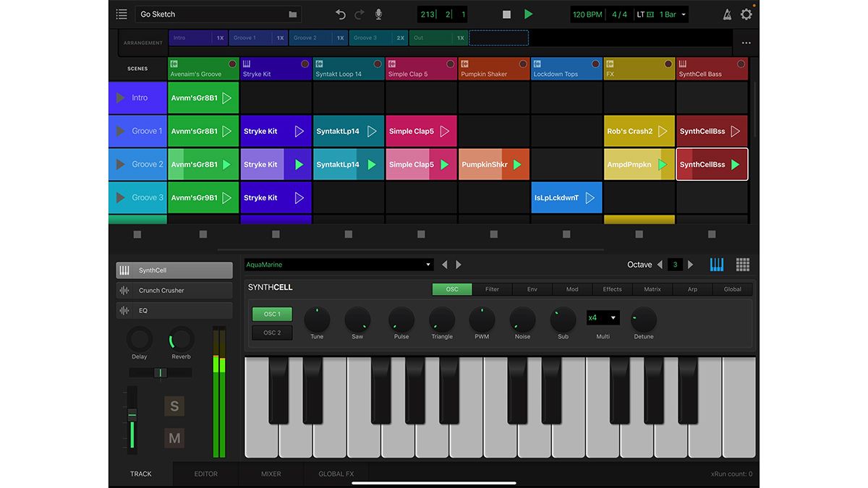Open the Multi x4 dropdown

(x=603, y=317)
